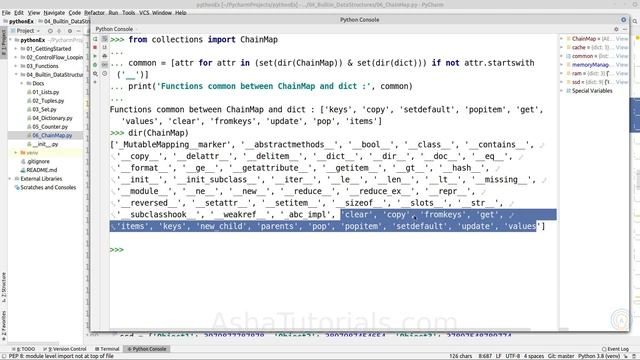The height and width of the screenshot is (360, 640).
Task: Open console history clock icon
Action: [104, 73]
